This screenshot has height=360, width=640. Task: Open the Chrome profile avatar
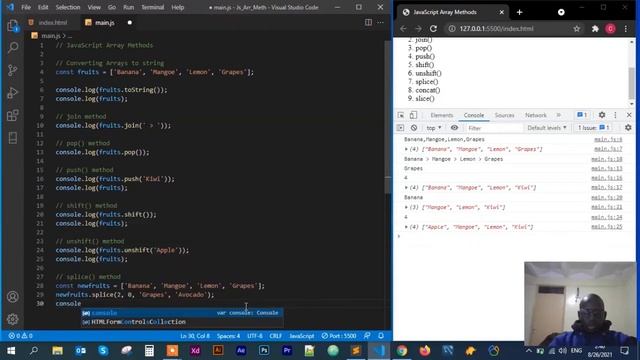[610, 29]
